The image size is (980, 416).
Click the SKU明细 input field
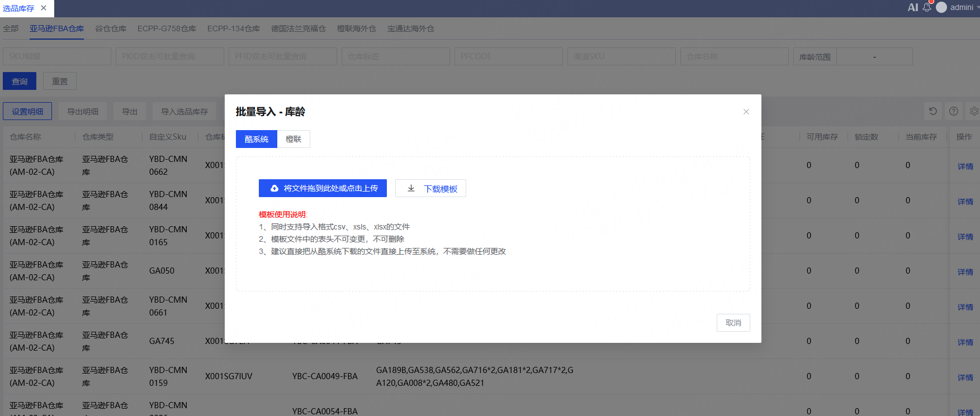pos(57,56)
